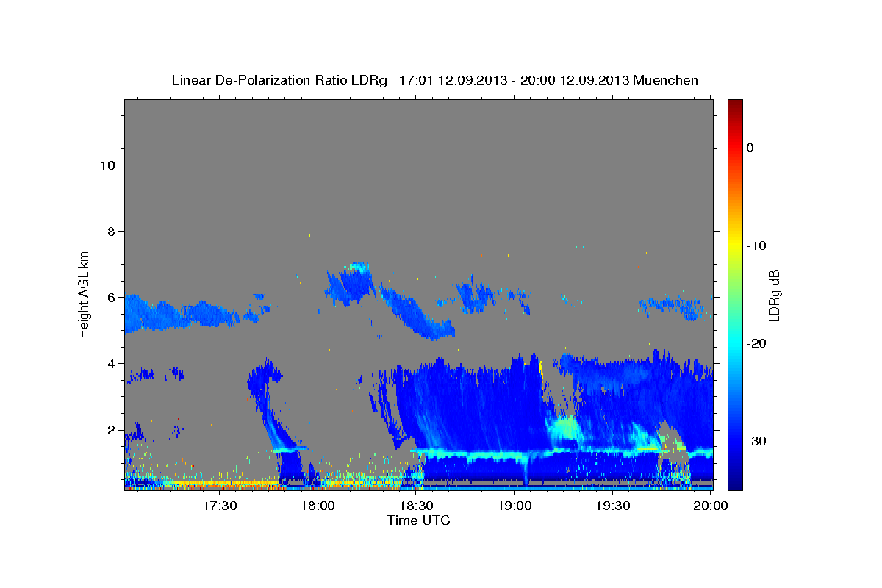Click the 'LDRg dB' colorbar title
This screenshot has width=882, height=588.
pyautogui.click(x=775, y=295)
